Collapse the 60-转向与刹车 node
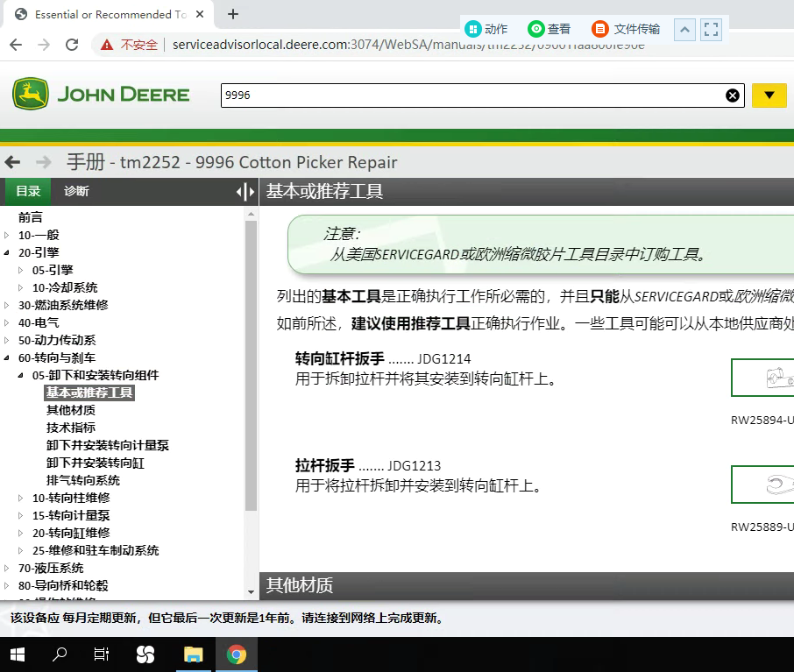794x672 pixels. (x=7, y=358)
